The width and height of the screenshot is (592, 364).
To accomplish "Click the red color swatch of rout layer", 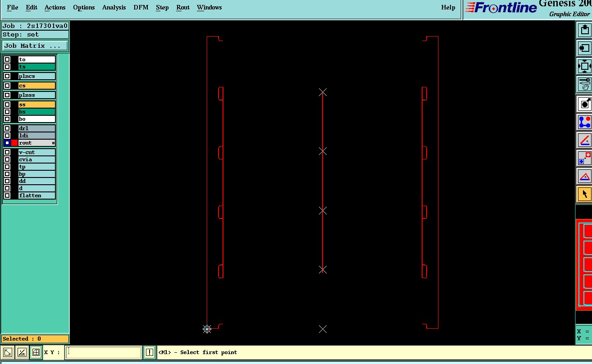I will tap(14, 143).
